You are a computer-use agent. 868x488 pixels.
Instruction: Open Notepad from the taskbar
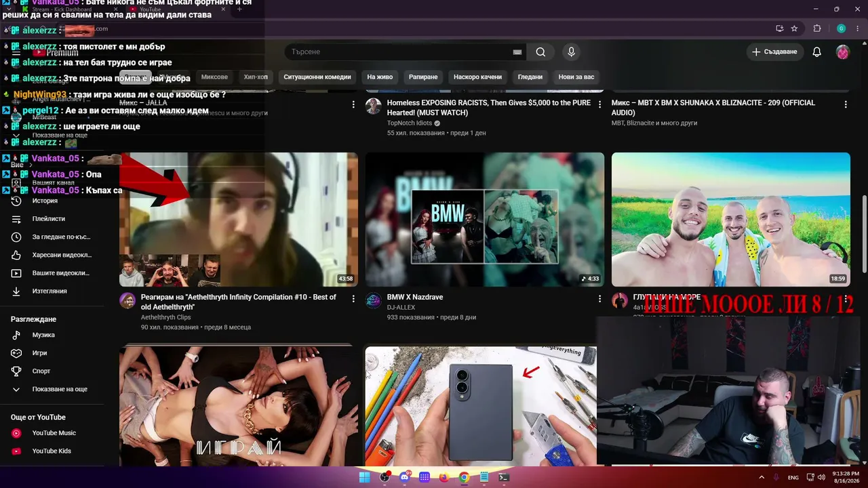484,477
